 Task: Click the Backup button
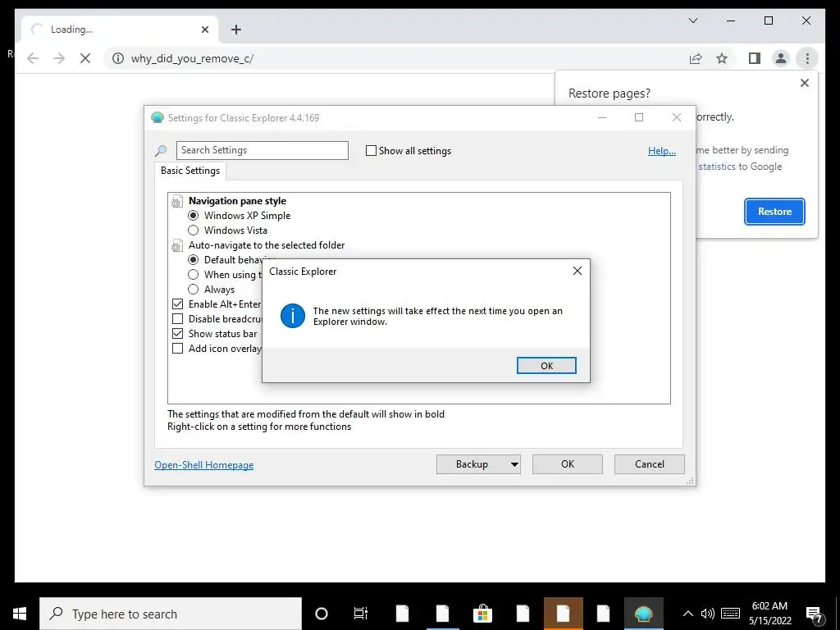[x=472, y=464]
